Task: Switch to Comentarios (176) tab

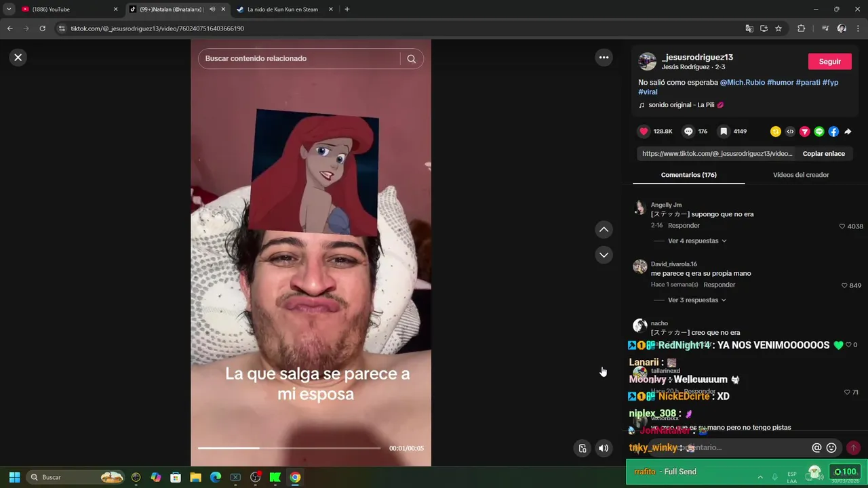Action: [688, 175]
